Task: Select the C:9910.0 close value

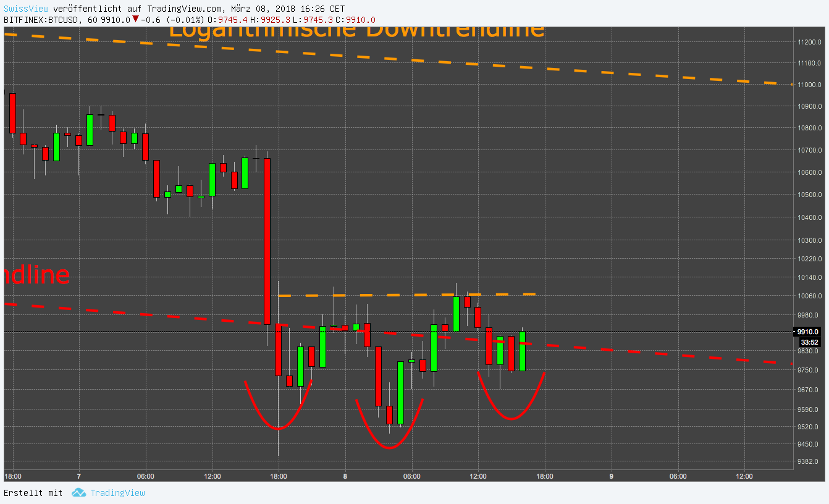Action: 355,20
